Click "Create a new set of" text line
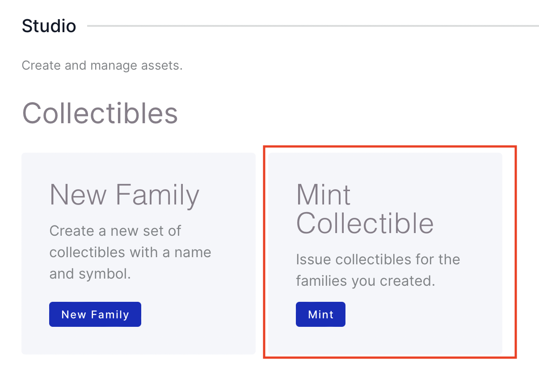 (115, 231)
